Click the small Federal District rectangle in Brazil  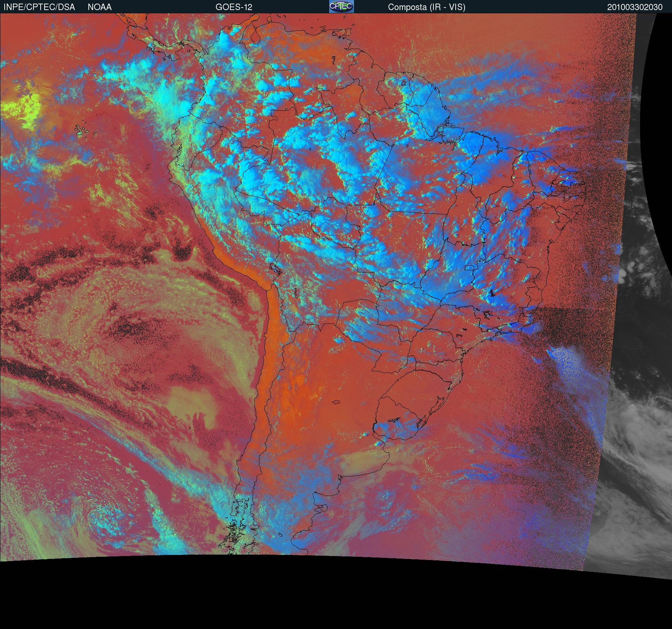click(469, 267)
